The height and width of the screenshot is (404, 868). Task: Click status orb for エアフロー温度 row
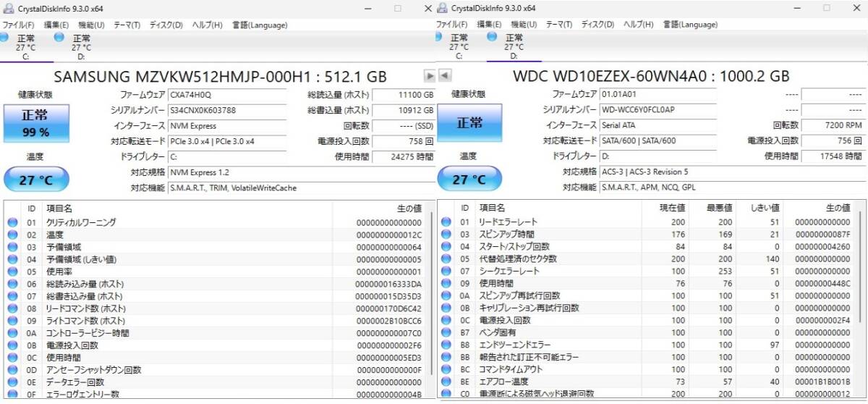(446, 382)
